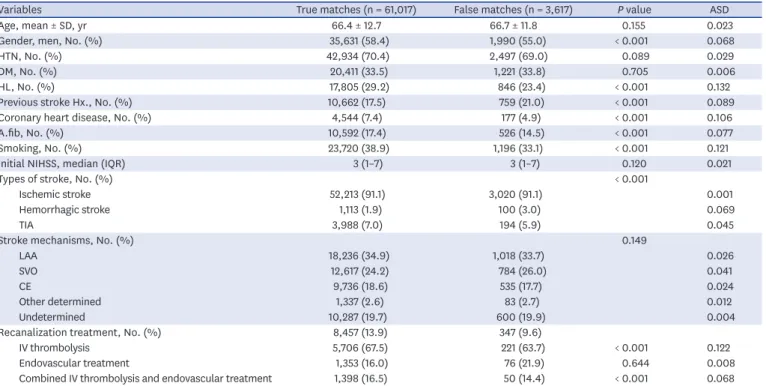
Task: Select the cell '18,236 (34.9)'
Action: pos(359,256)
